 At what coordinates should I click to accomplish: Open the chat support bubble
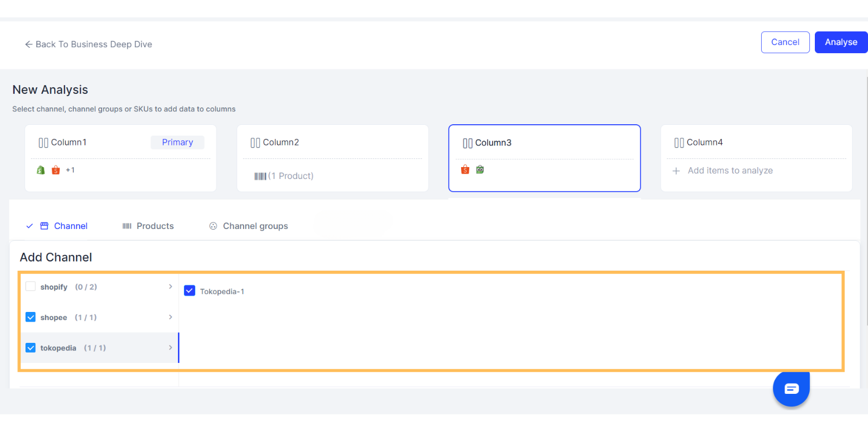(x=792, y=388)
